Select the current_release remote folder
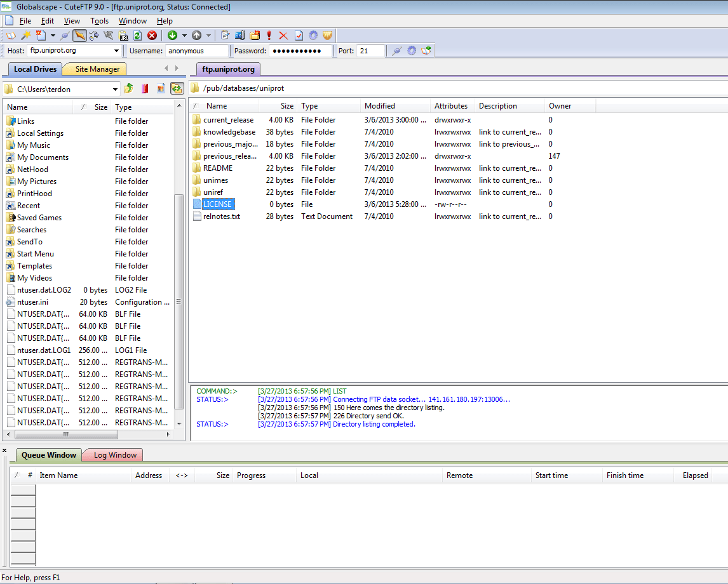Screen dimensions: 728x584 tap(229, 120)
